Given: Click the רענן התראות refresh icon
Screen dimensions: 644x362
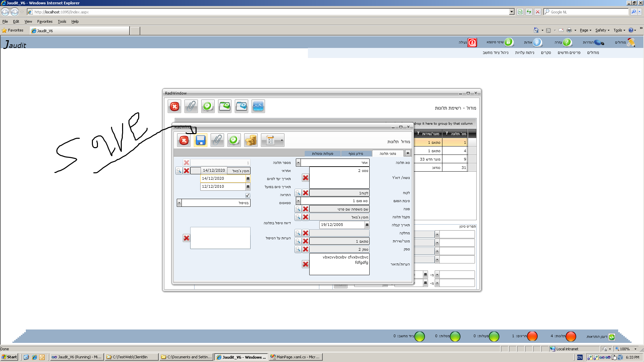Looking at the screenshot, I should point(612,337).
